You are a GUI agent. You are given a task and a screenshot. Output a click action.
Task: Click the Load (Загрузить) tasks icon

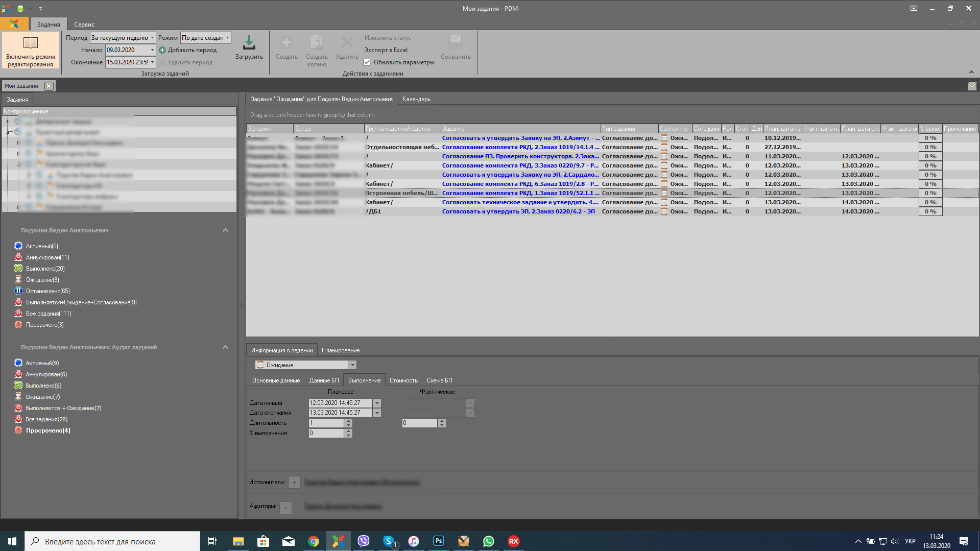click(x=249, y=43)
